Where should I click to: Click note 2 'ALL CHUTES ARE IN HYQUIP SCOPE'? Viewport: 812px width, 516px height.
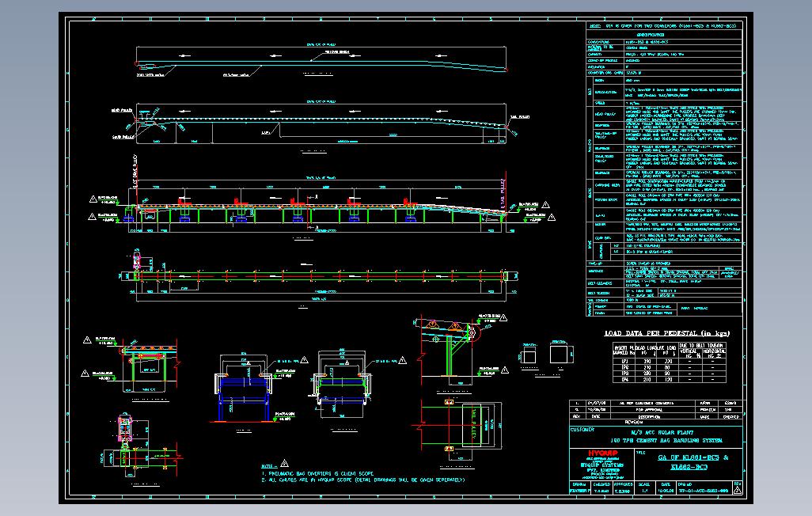tap(363, 480)
